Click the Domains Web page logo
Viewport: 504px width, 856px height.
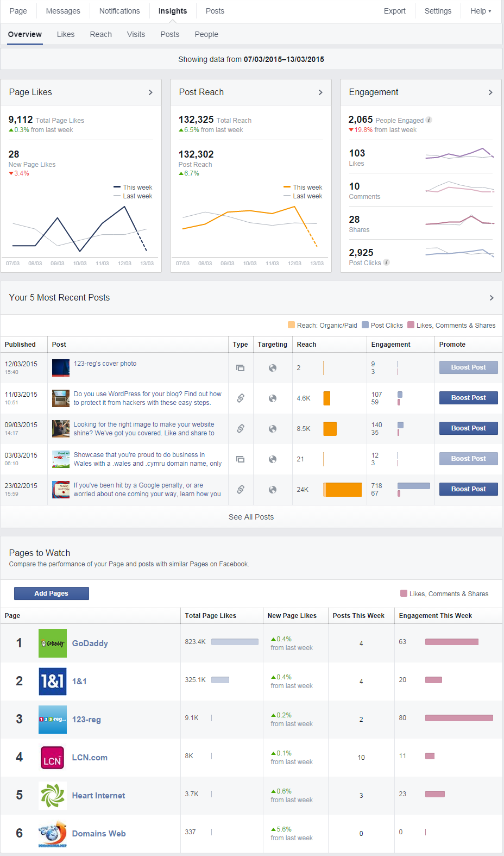pos(53,833)
